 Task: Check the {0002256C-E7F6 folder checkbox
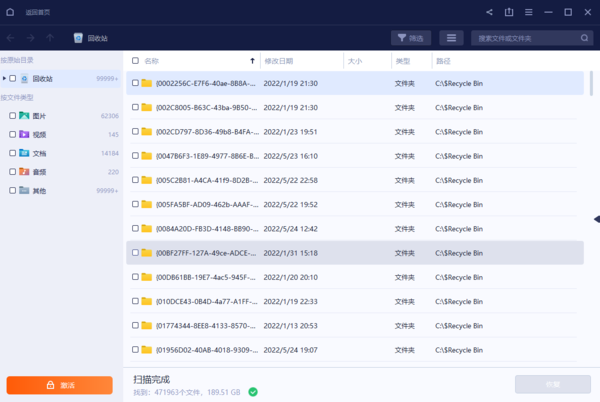[136, 83]
